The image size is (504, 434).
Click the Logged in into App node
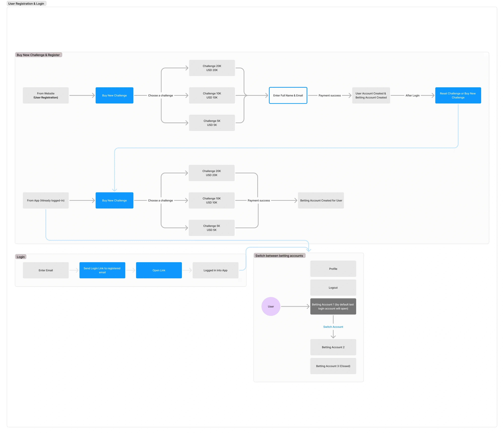(x=215, y=270)
